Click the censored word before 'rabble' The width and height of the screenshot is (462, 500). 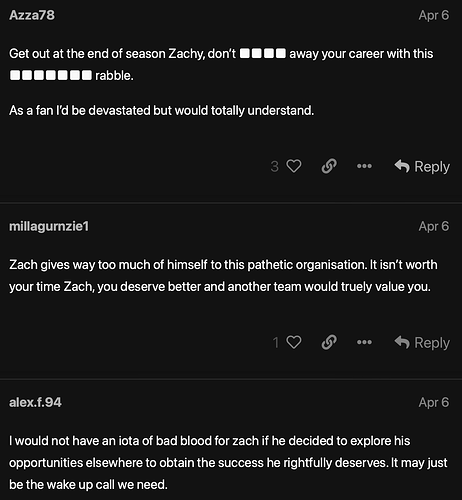[51, 75]
